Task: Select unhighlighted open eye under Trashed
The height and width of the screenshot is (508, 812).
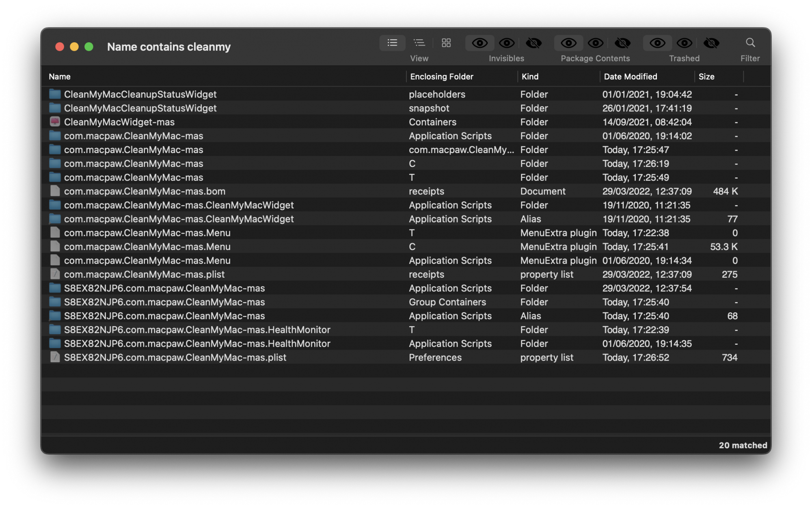Action: [685, 43]
